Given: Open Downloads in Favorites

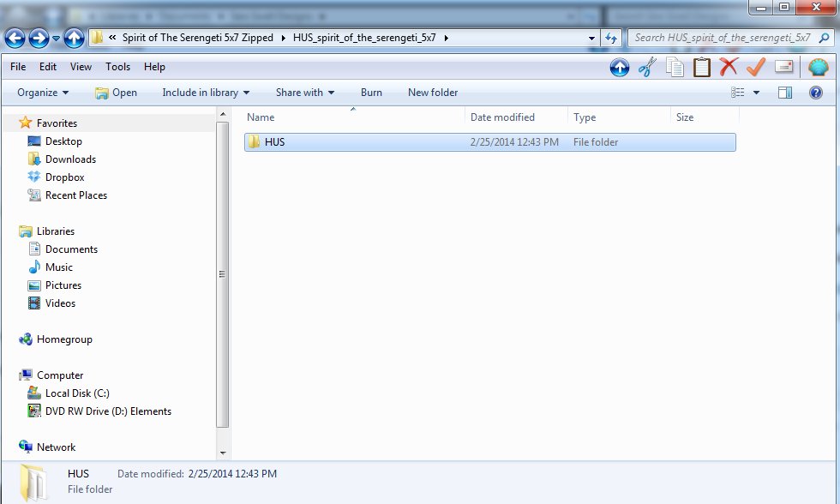Looking at the screenshot, I should click(x=70, y=159).
